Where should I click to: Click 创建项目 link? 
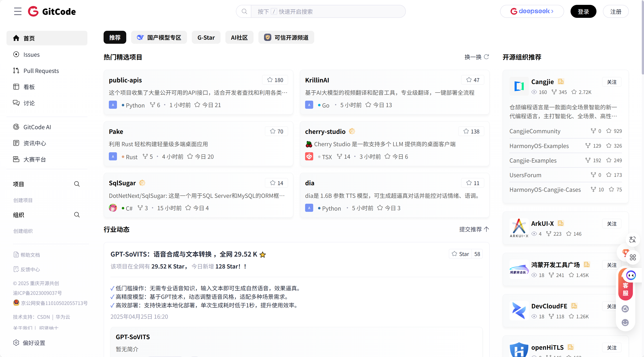point(23,200)
